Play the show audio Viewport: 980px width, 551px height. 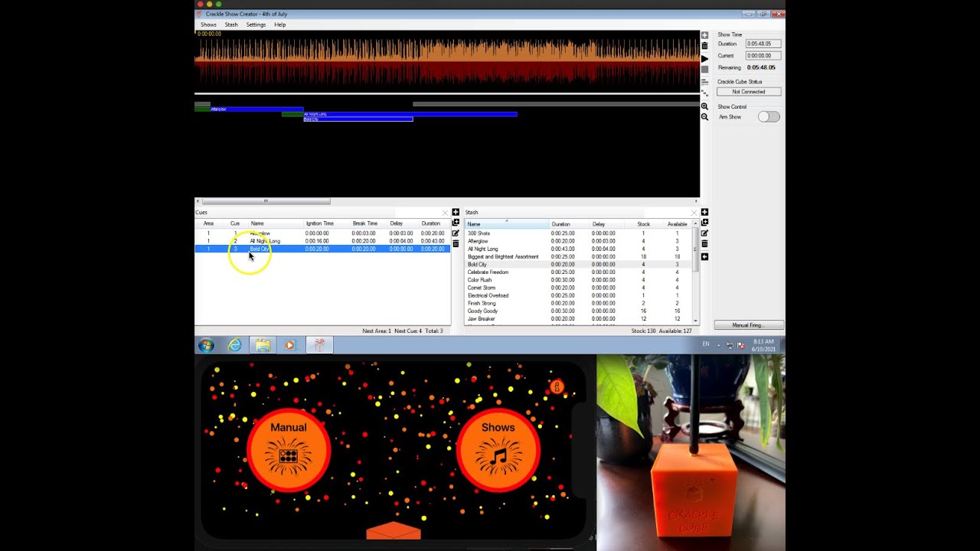coord(704,58)
